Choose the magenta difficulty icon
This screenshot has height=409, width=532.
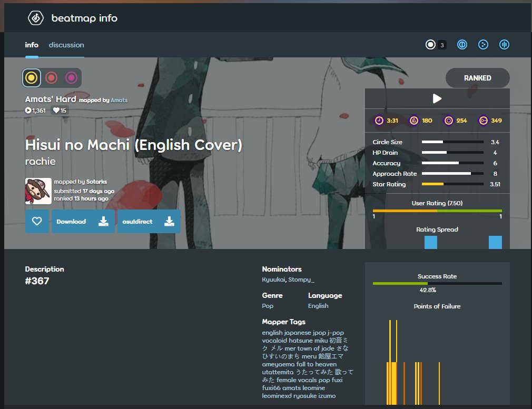click(71, 78)
